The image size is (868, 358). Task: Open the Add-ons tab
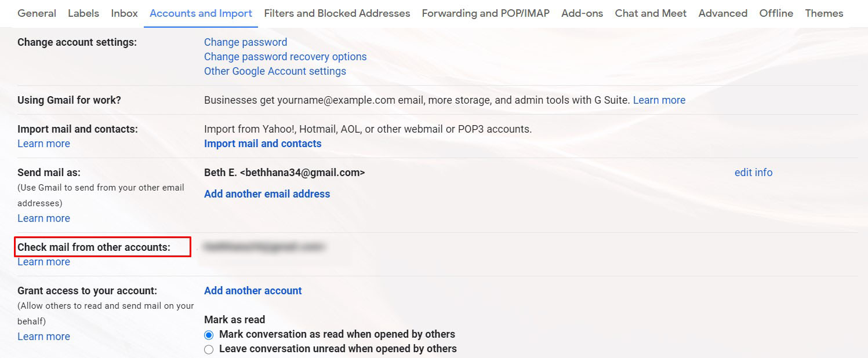coord(582,13)
